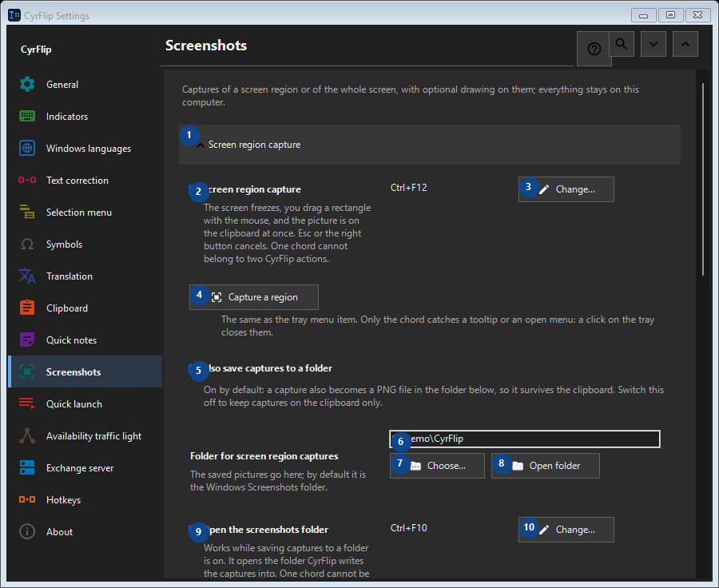Image resolution: width=719 pixels, height=588 pixels.
Task: Click the Screenshots page heading
Action: (x=206, y=46)
